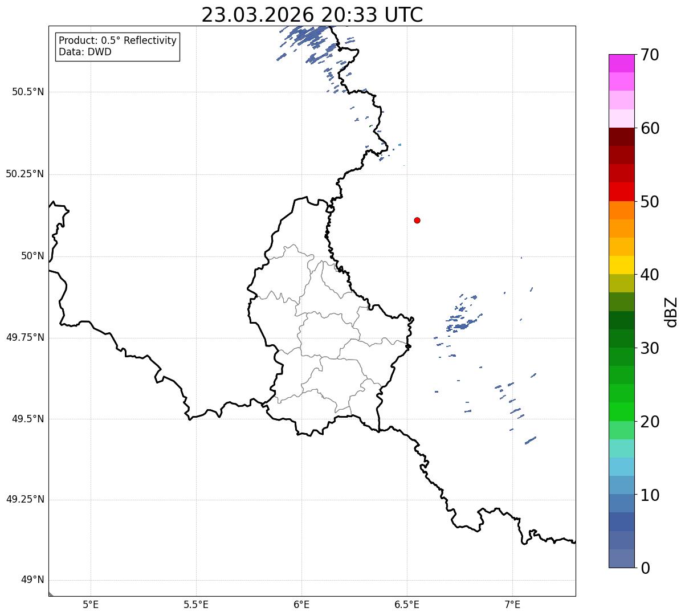This screenshot has width=685, height=616.
Task: Click the bright green colorbar segment above 20
Action: [621, 411]
